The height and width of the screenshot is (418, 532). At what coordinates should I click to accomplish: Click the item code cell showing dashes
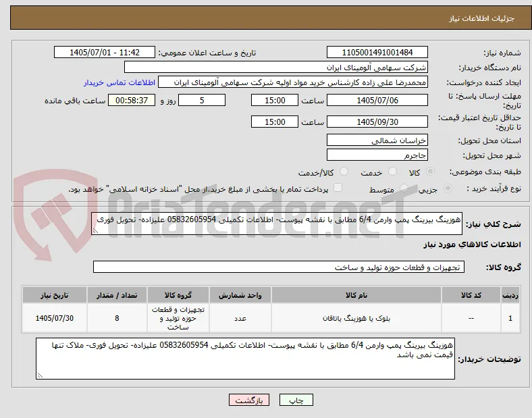(x=471, y=318)
